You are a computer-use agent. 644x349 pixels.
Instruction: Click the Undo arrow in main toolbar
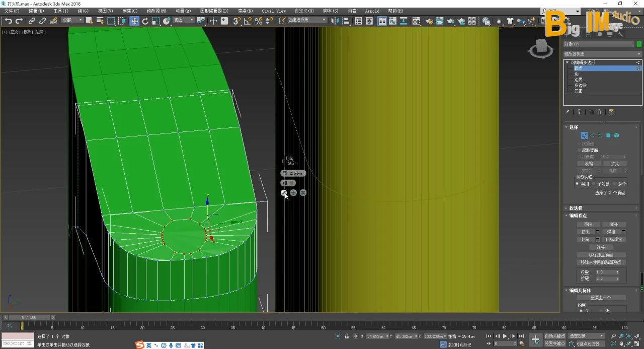(x=8, y=21)
